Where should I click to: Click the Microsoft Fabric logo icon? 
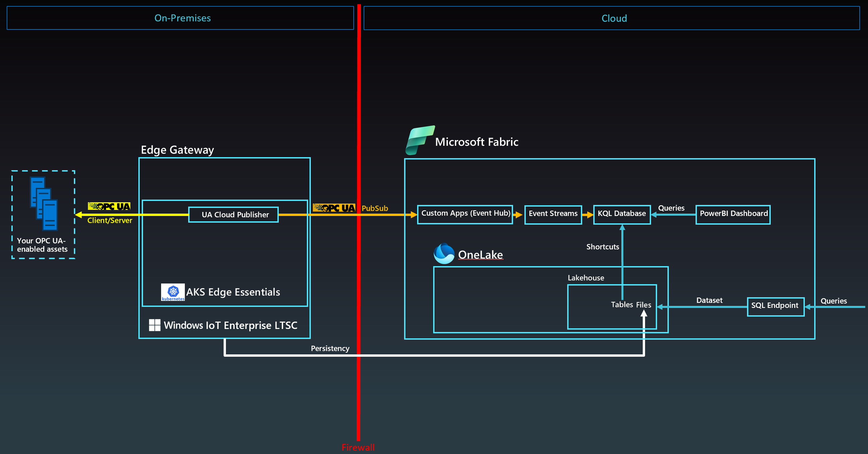[419, 140]
